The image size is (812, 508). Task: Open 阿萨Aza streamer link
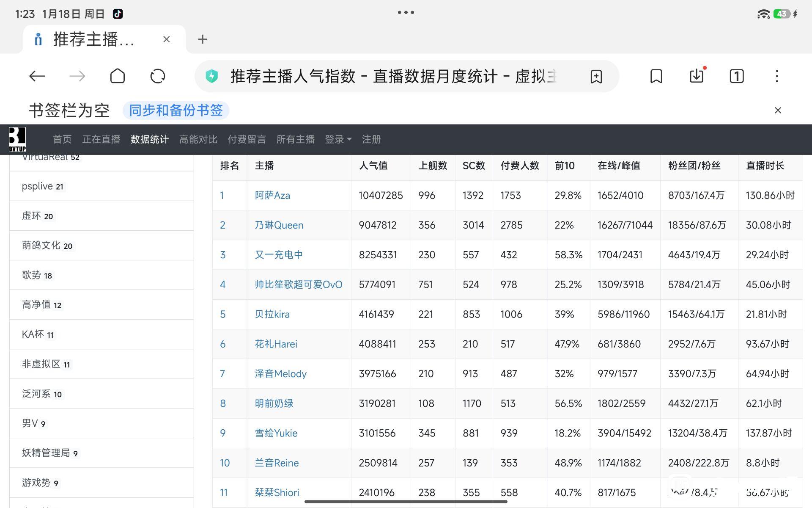pyautogui.click(x=272, y=196)
